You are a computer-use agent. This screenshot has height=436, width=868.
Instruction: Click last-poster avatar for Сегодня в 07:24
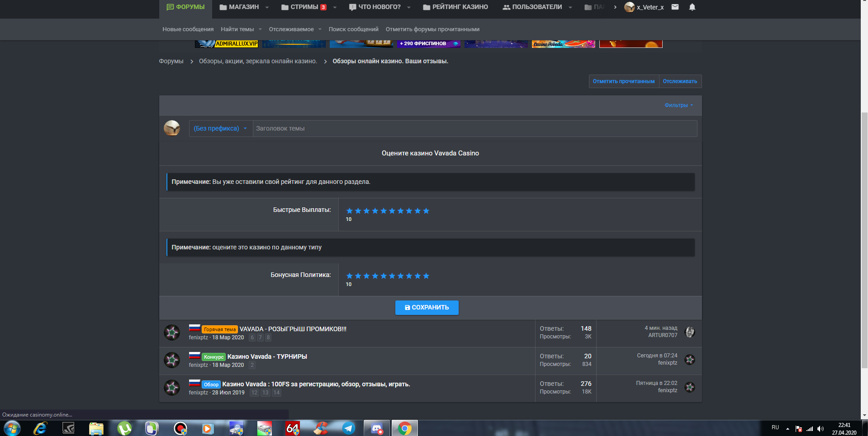[x=690, y=360]
